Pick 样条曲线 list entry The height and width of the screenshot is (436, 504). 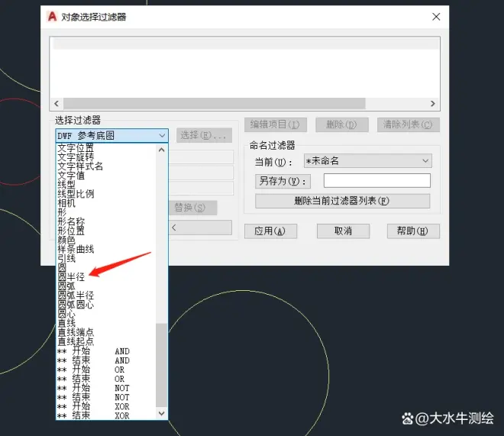pyautogui.click(x=76, y=250)
